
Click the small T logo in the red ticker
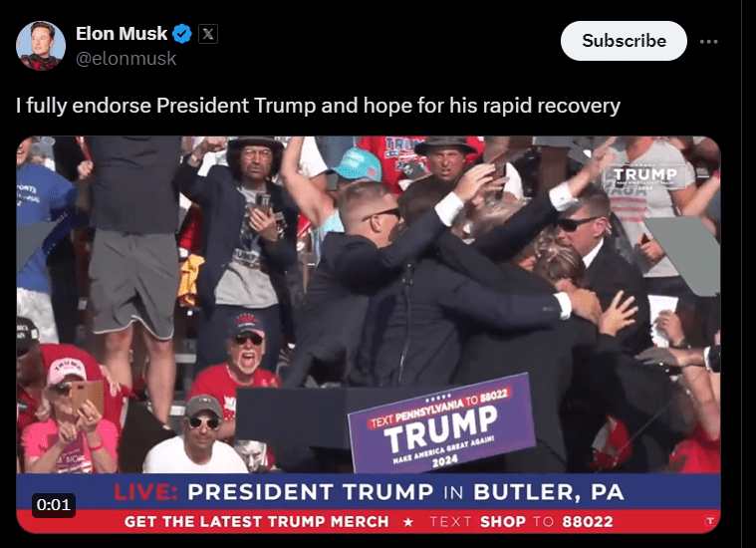tap(709, 521)
